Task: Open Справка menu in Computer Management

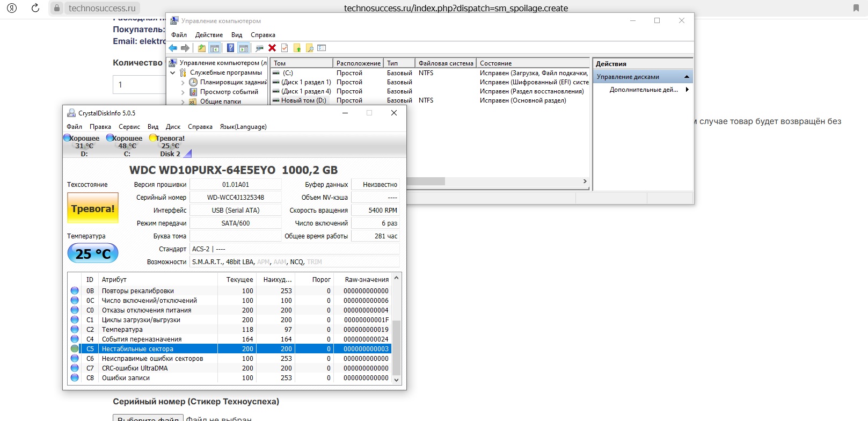Action: pos(263,35)
